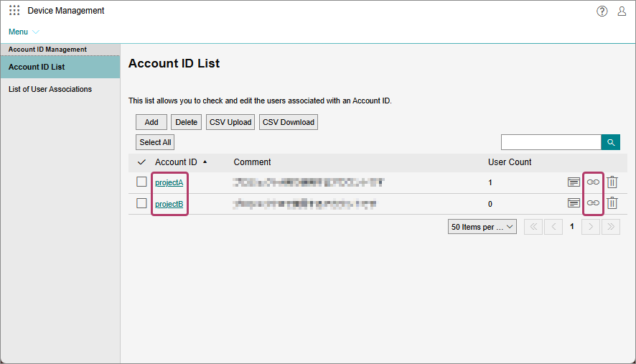The height and width of the screenshot is (364, 636).
Task: Open the details icon for projectB
Action: click(574, 203)
